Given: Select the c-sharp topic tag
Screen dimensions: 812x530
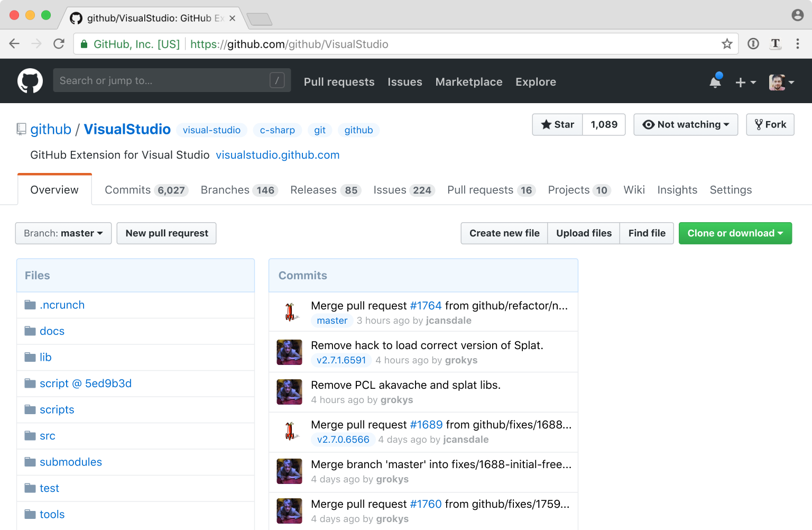Looking at the screenshot, I should (x=277, y=130).
